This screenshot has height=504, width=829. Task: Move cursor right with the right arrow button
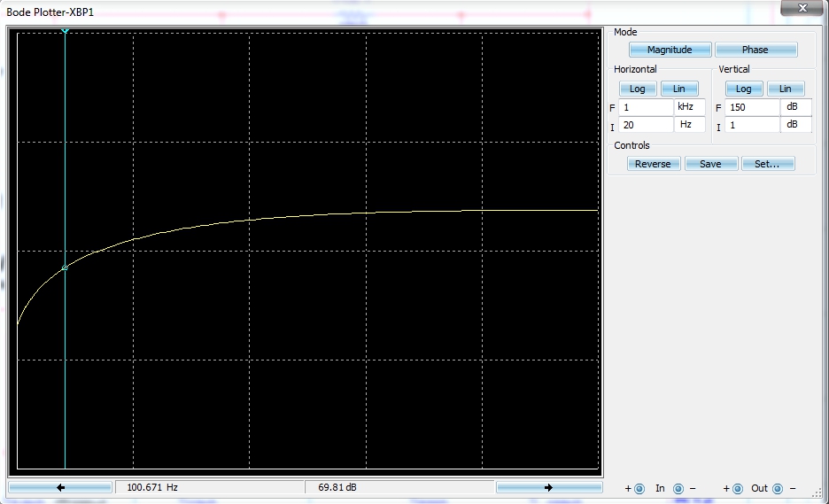[548, 487]
